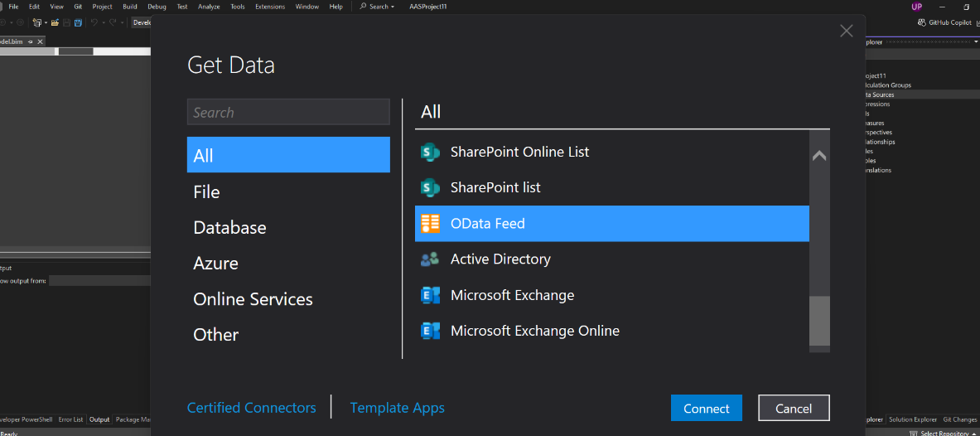Select the Other category in Get Data
980x436 pixels.
[x=288, y=335]
